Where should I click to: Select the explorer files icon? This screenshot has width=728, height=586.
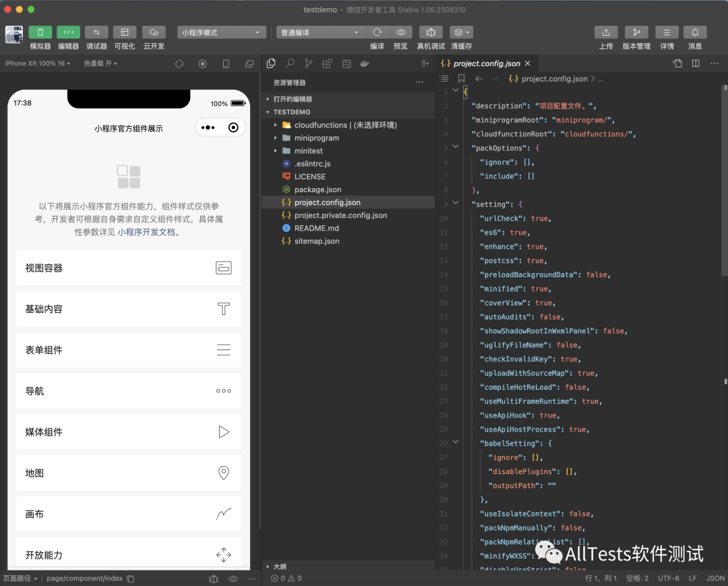pyautogui.click(x=271, y=63)
